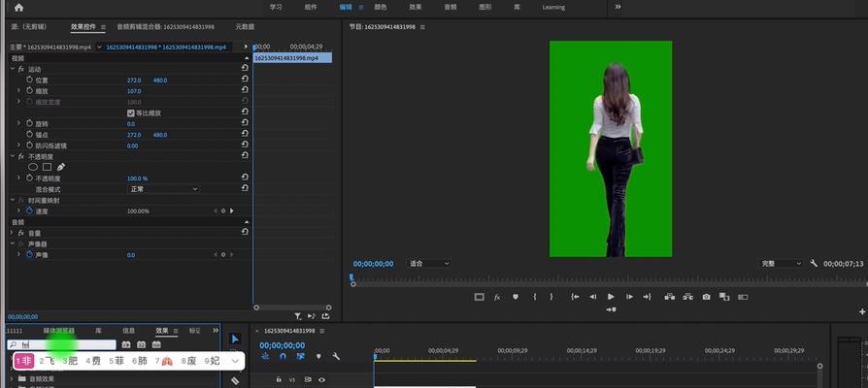The width and height of the screenshot is (868, 388).
Task: Mark In point in Program Monitor
Action: click(535, 297)
